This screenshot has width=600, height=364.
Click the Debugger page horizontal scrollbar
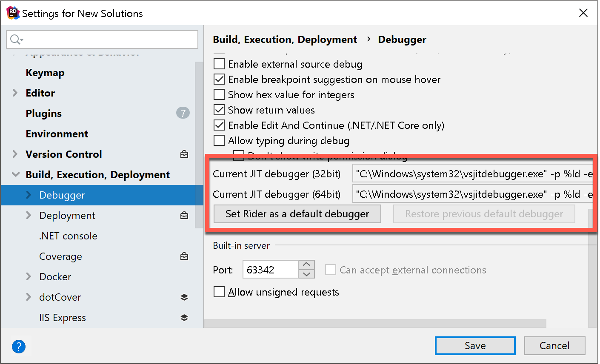point(375,324)
